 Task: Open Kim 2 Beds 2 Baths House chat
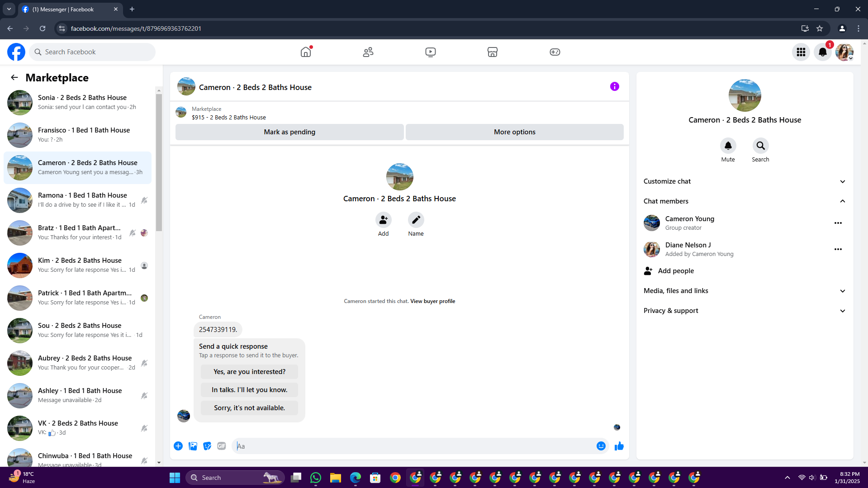(78, 265)
